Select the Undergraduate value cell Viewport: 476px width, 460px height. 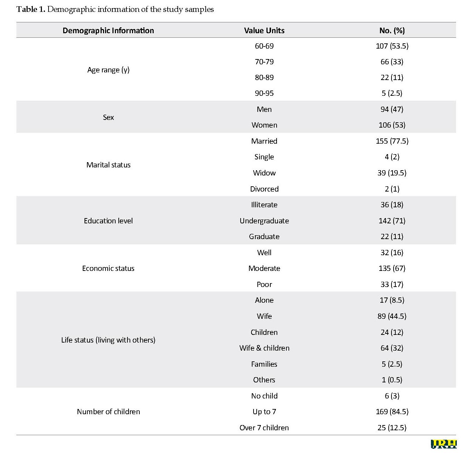click(x=264, y=221)
